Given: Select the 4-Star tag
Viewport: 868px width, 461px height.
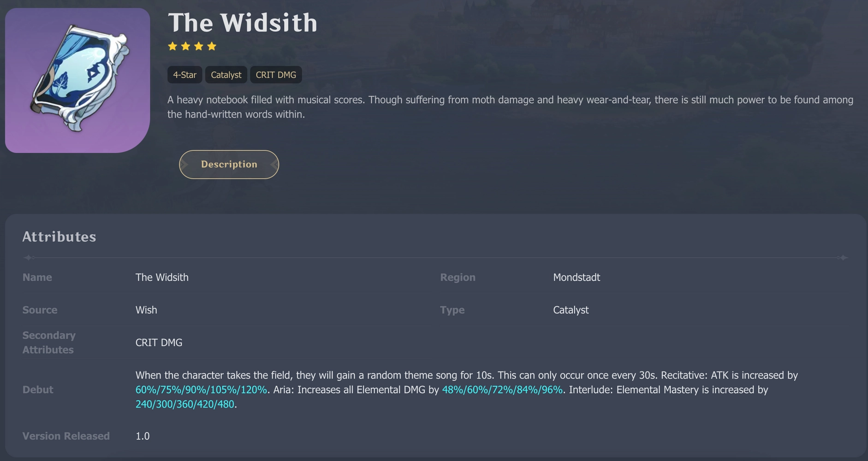Looking at the screenshot, I should (184, 75).
